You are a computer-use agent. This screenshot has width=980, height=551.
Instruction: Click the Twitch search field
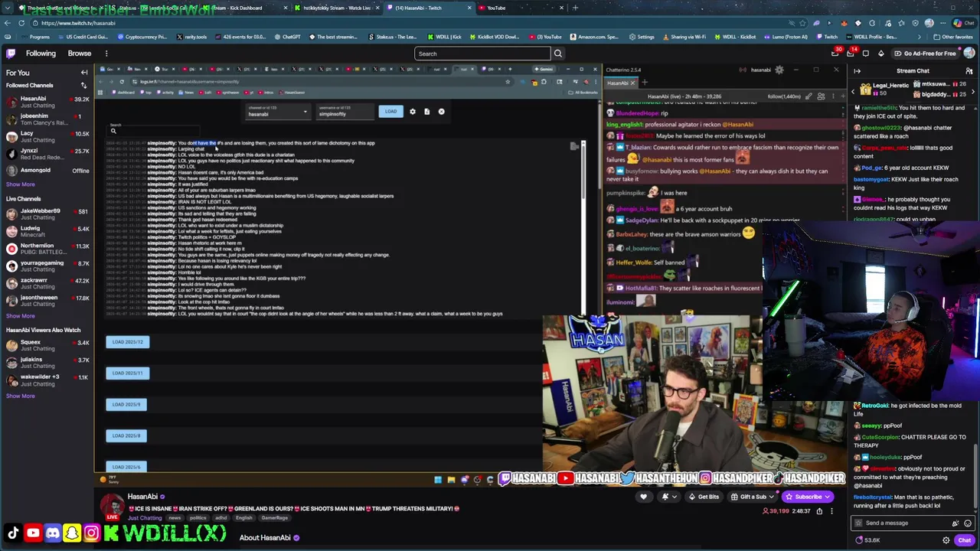tap(482, 54)
